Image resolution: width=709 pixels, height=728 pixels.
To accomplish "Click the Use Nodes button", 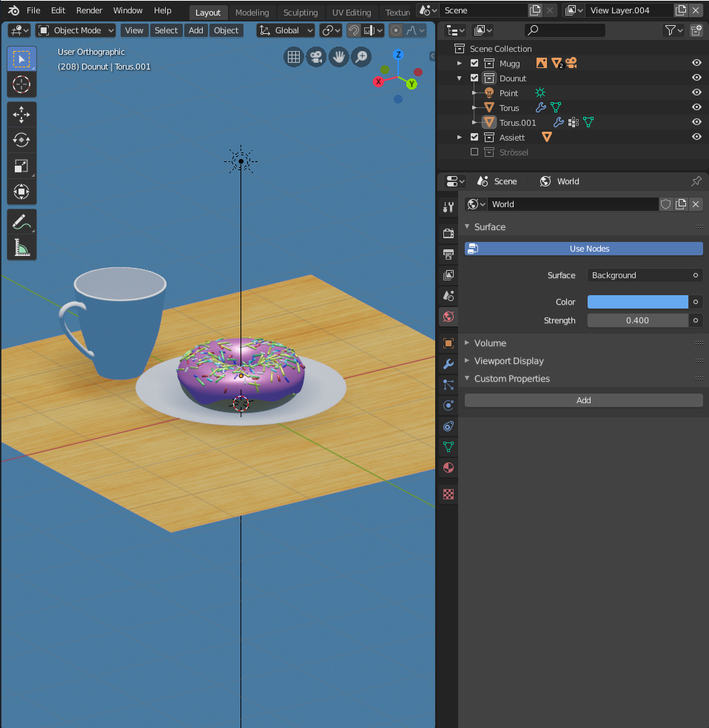I will (583, 249).
